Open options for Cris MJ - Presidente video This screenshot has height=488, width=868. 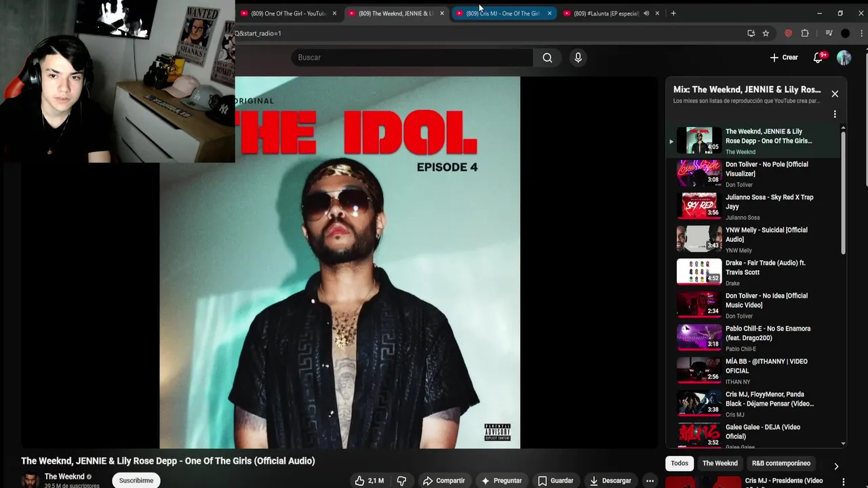point(844,482)
